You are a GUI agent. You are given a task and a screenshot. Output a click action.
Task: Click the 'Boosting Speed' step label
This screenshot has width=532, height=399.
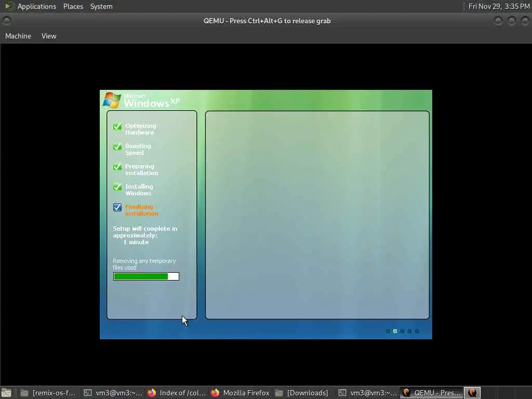click(138, 149)
